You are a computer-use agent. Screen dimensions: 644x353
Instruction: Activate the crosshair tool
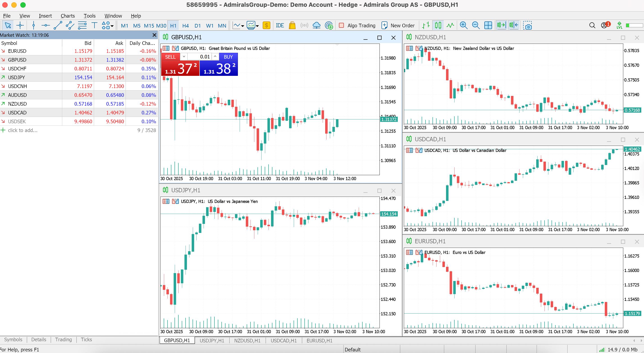[20, 25]
